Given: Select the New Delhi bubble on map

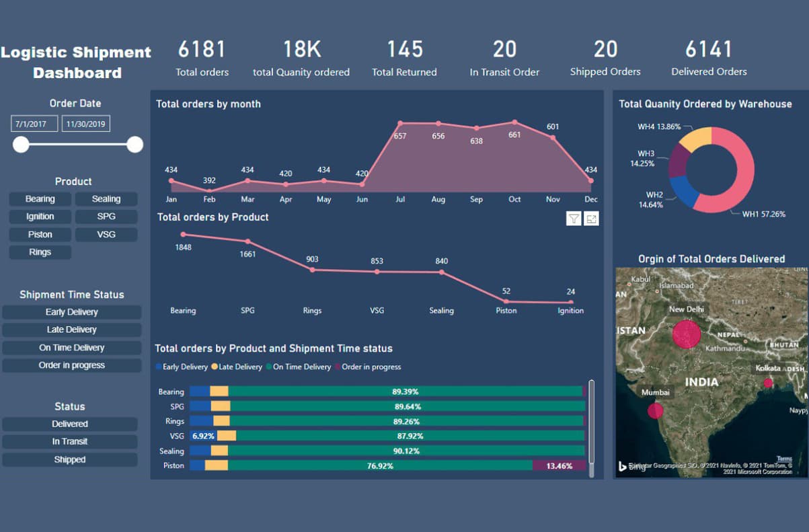Looking at the screenshot, I should (x=687, y=334).
